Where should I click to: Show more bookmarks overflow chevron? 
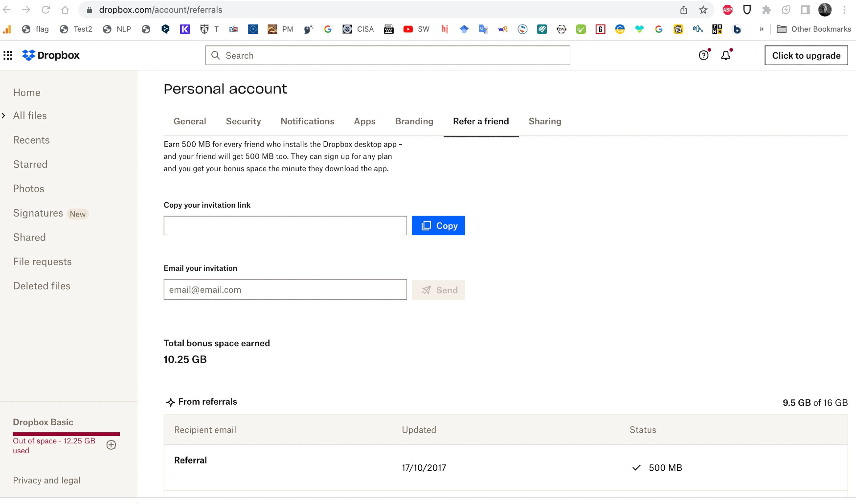[761, 29]
